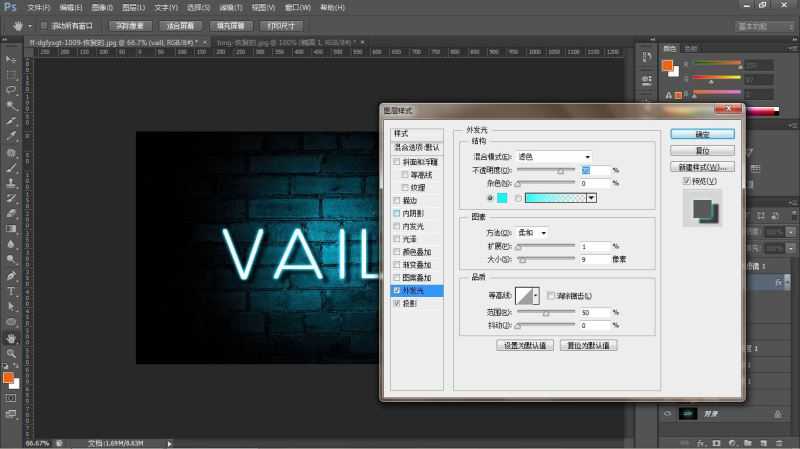
Task: Click the cyan glow color swatch
Action: (501, 198)
